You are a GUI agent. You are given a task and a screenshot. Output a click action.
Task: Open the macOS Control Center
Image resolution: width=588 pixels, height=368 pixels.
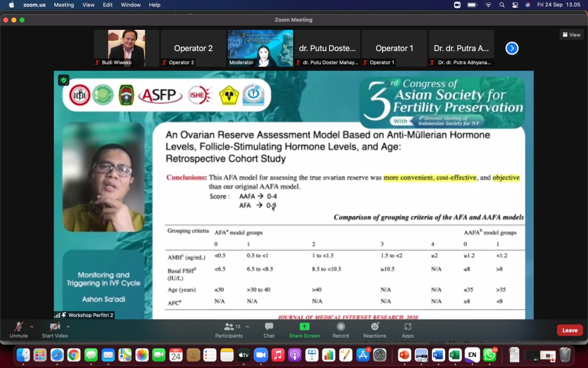point(515,5)
